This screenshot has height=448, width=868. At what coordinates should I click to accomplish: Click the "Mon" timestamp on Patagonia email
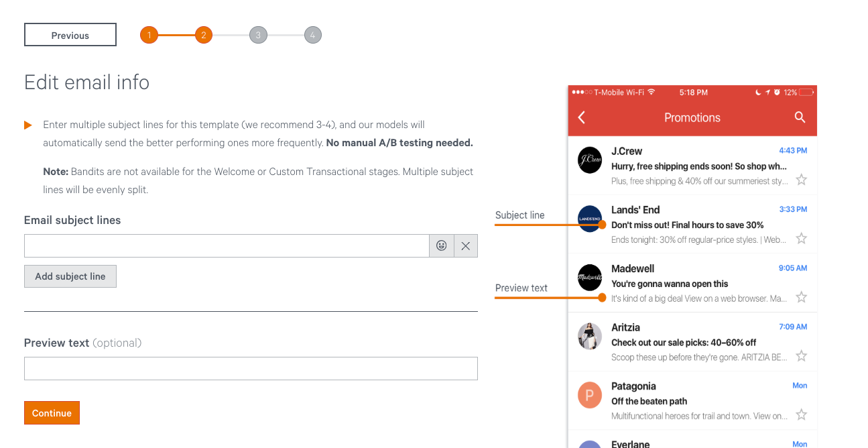[800, 386]
